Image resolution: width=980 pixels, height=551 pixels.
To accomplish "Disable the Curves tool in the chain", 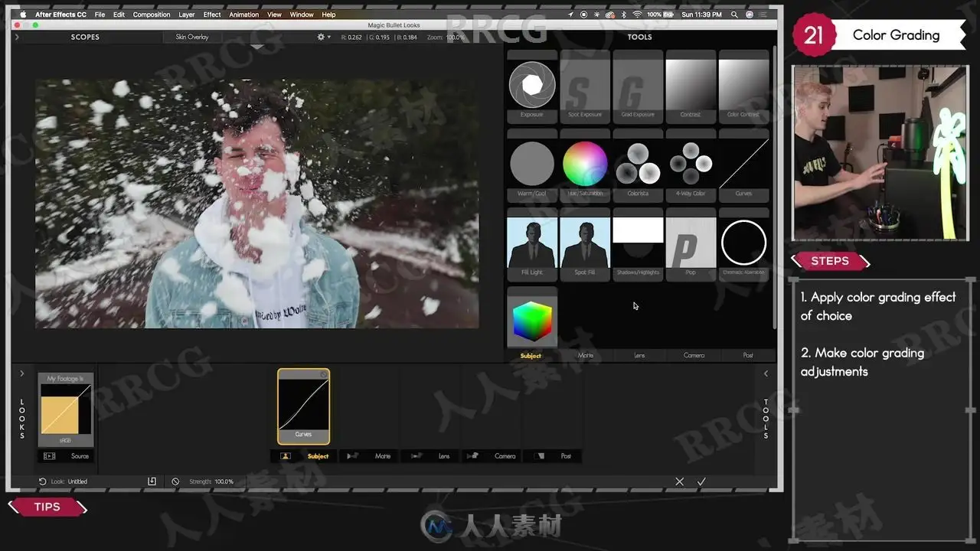I will click(324, 374).
